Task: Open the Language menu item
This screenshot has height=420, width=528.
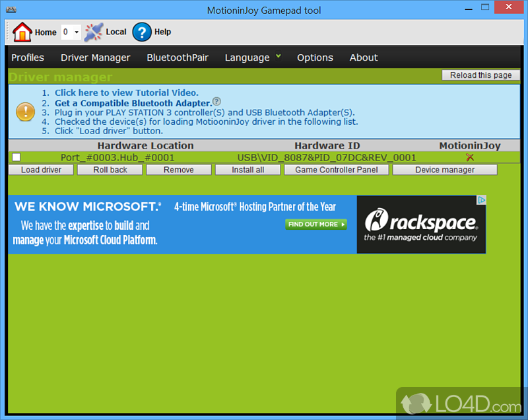Action: coord(247,57)
